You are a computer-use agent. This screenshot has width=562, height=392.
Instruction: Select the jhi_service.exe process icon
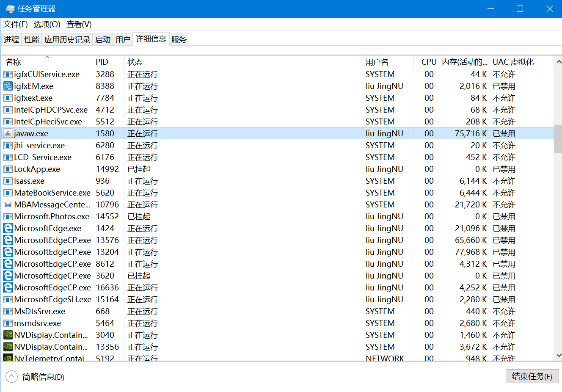pos(8,146)
